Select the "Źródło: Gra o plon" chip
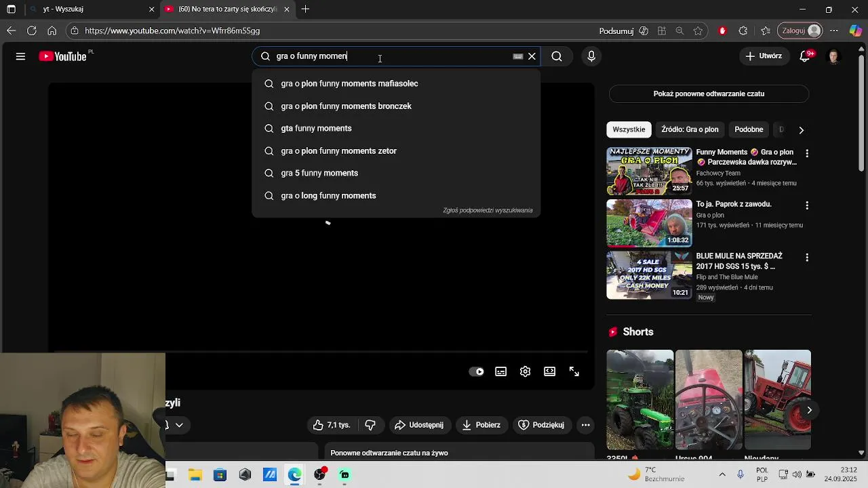This screenshot has height=488, width=868. pyautogui.click(x=690, y=129)
